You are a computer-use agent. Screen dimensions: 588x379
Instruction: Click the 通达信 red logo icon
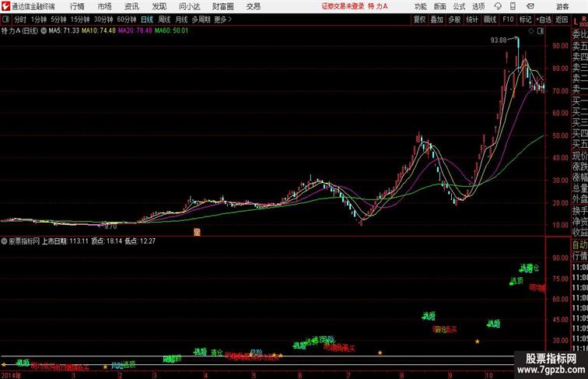[5, 6]
